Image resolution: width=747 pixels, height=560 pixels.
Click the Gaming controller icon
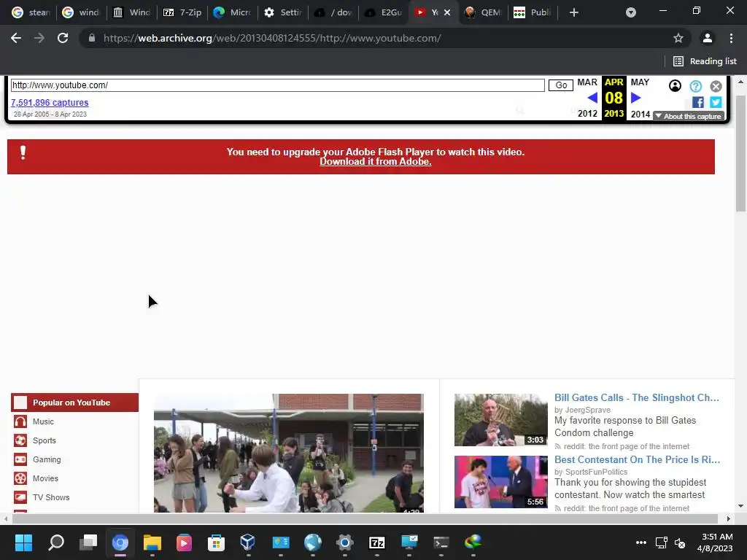pos(20,459)
